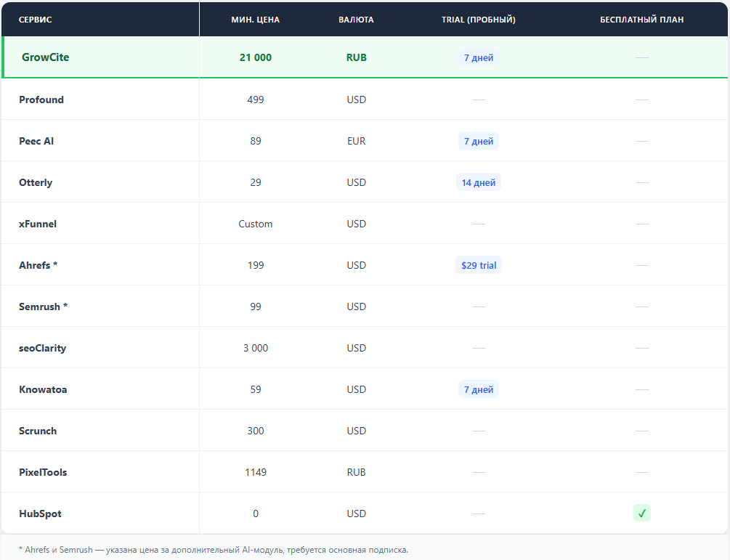Image resolution: width=730 pixels, height=560 pixels.
Task: Click the Peec AI '7 дней' trial badge
Action: [x=479, y=141]
